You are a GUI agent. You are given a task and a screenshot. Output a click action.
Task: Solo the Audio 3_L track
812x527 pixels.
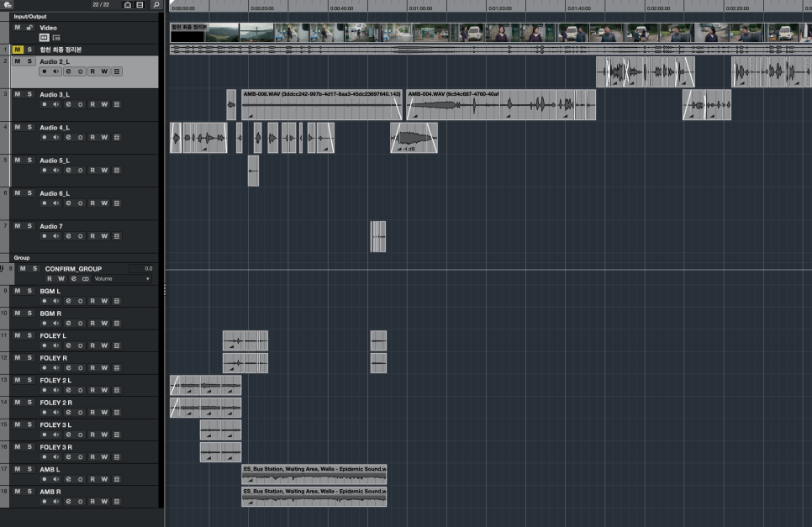click(29, 94)
